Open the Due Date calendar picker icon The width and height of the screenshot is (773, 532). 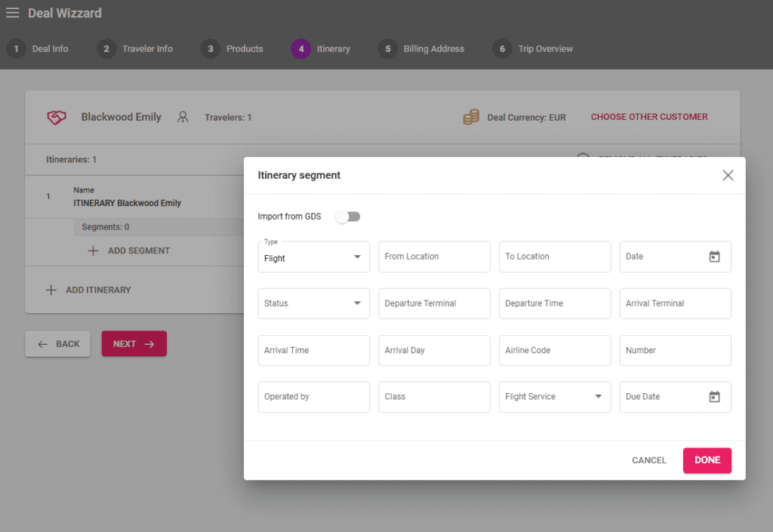(x=714, y=397)
